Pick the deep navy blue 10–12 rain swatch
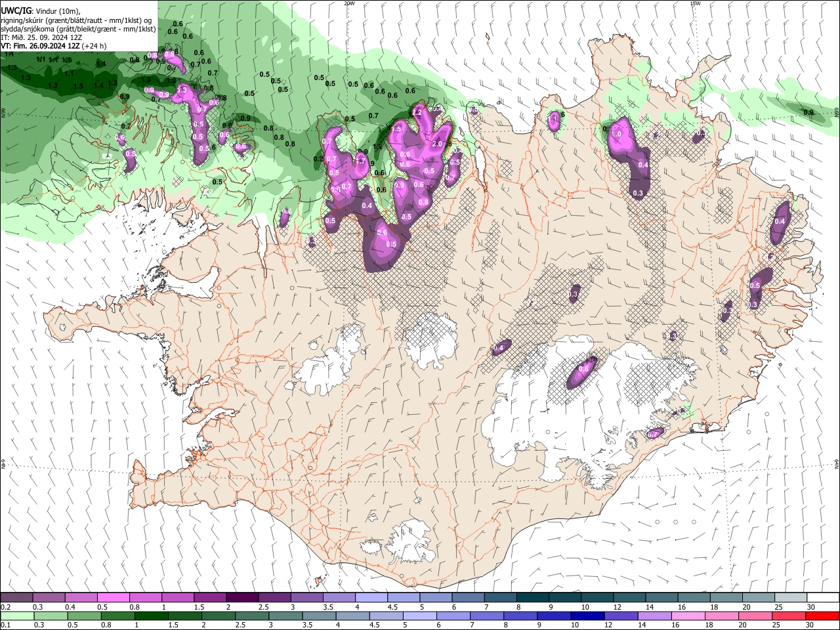840x630 pixels. tap(587, 616)
